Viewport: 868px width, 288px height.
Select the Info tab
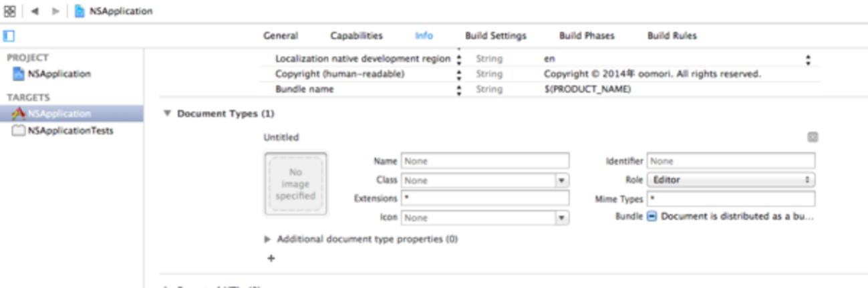click(424, 35)
